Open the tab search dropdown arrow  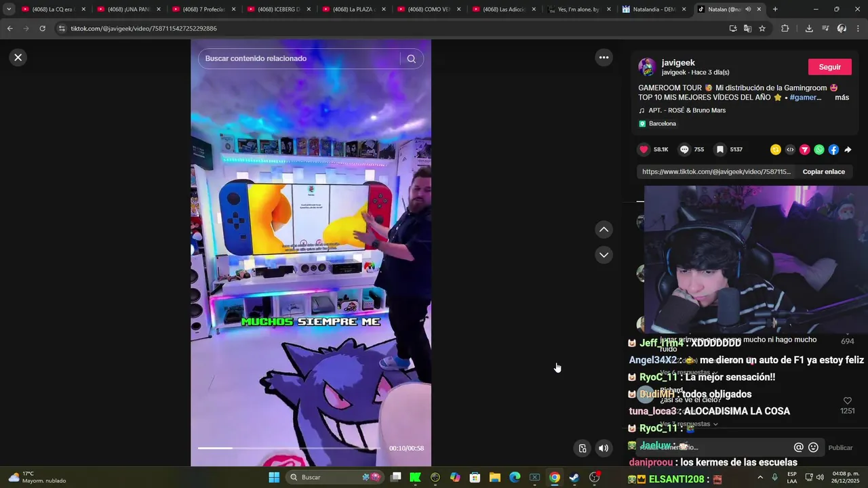(8, 9)
